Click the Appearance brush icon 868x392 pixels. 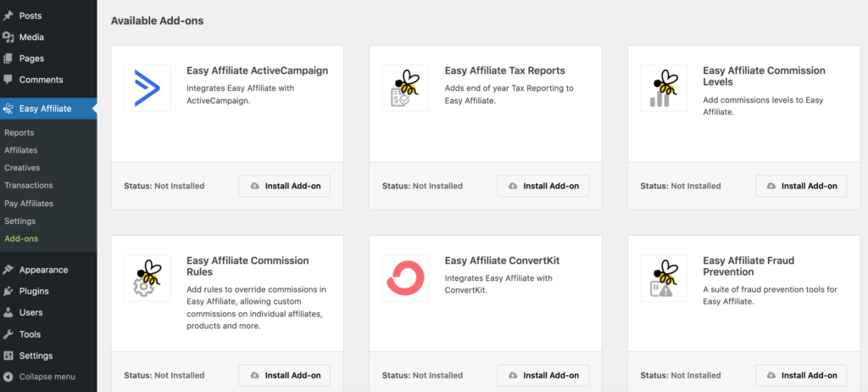tap(8, 270)
